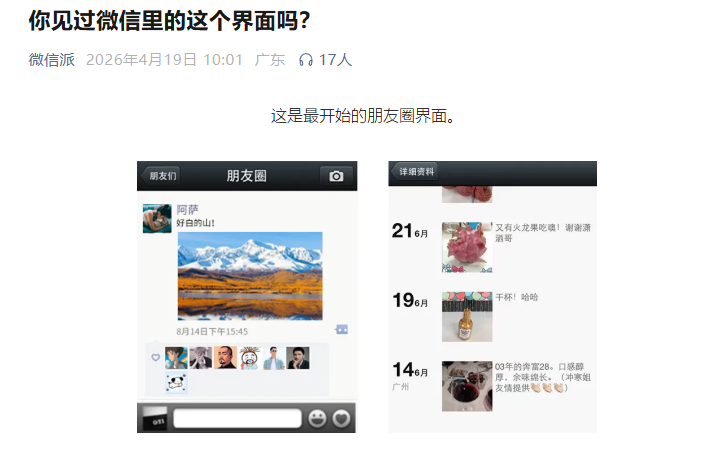
Task: Click the small heart icon before liker avatars
Action: point(155,358)
